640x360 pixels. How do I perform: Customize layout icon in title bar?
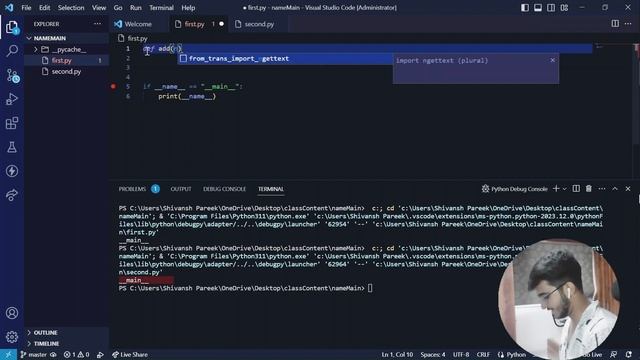(x=564, y=8)
